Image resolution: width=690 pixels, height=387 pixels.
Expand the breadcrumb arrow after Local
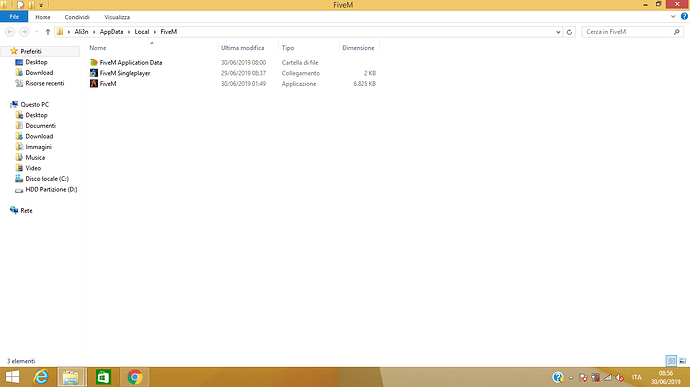click(155, 32)
